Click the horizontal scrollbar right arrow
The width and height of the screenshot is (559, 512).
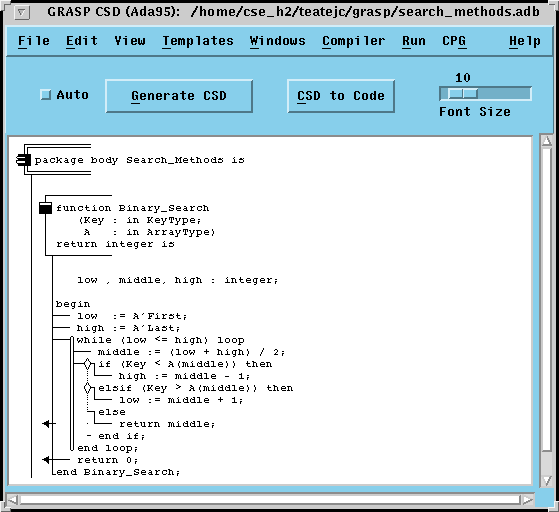tap(527, 500)
